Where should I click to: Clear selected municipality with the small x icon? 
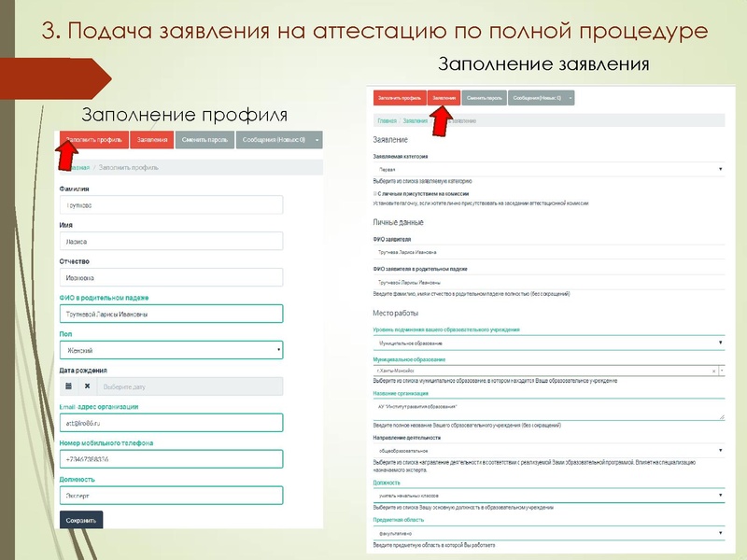(x=712, y=369)
